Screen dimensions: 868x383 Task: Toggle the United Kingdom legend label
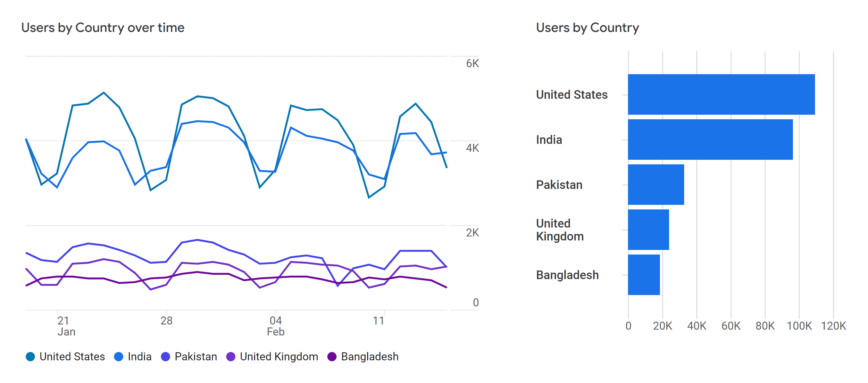pos(279,357)
